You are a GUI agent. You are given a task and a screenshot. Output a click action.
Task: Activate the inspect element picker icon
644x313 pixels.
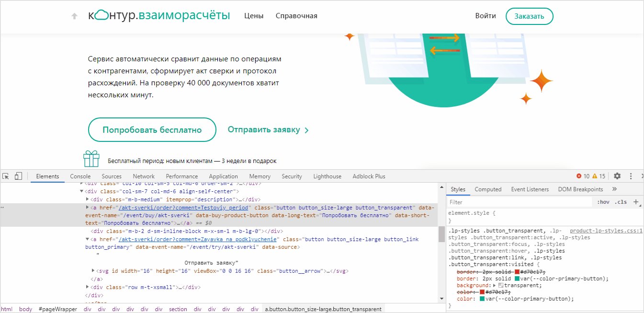click(x=6, y=176)
